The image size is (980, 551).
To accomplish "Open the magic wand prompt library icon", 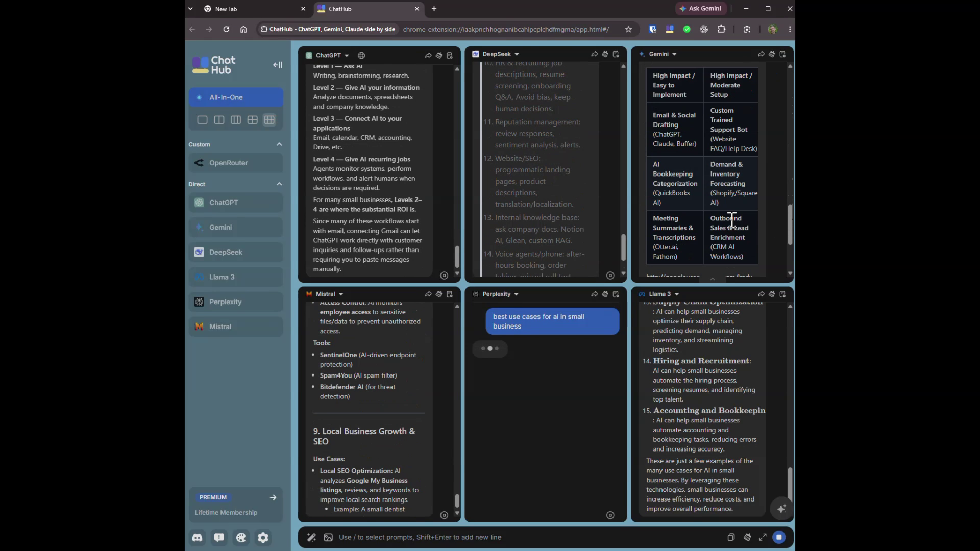I will [x=311, y=537].
